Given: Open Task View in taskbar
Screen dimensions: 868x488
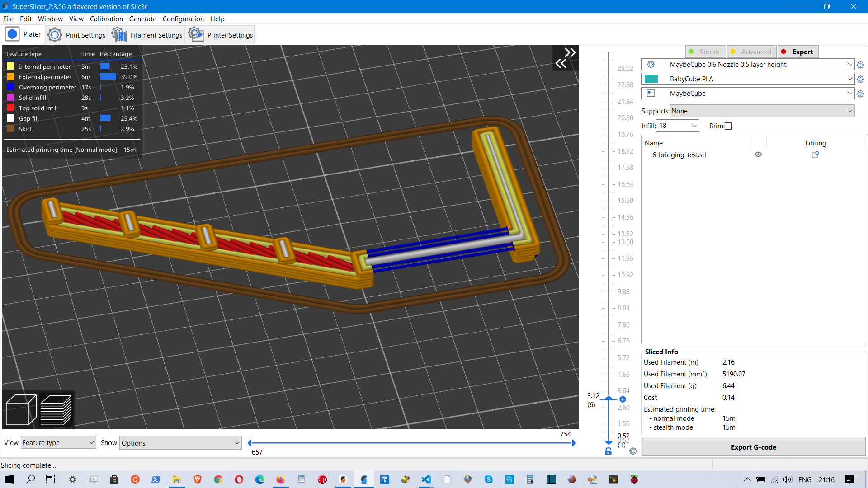Looking at the screenshot, I should point(51,479).
